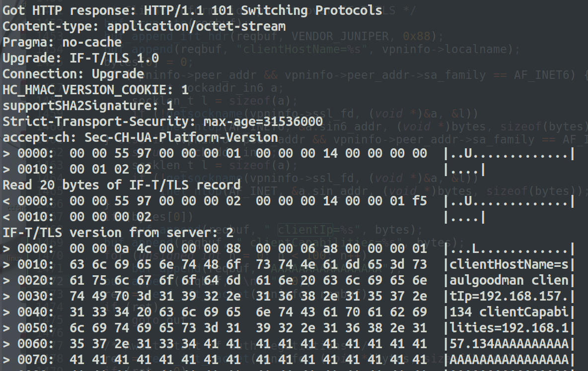This screenshot has height=371, width=588.
Task: Click the "134 clientCapabi" ASCII dump text
Action: 509,312
